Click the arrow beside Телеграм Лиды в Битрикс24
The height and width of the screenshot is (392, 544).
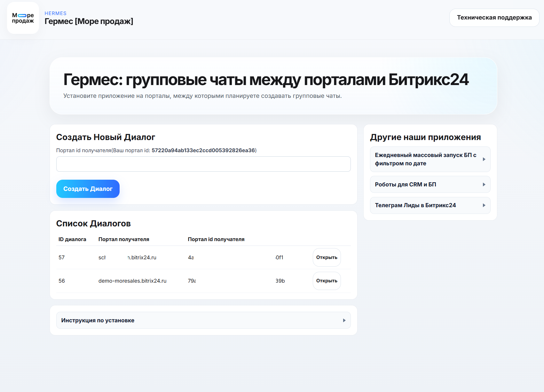click(484, 205)
